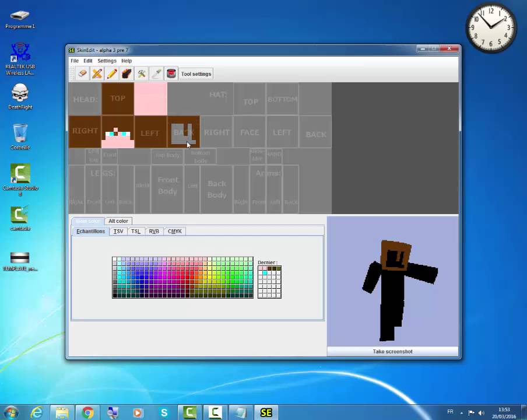Viewport: 527px width, 420px height.
Task: Click the hat TOP region
Action: (x=250, y=99)
